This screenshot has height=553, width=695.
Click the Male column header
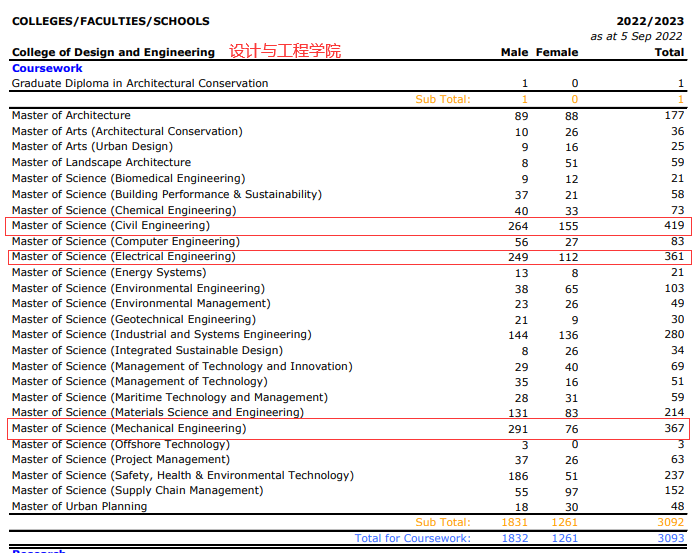(x=514, y=52)
